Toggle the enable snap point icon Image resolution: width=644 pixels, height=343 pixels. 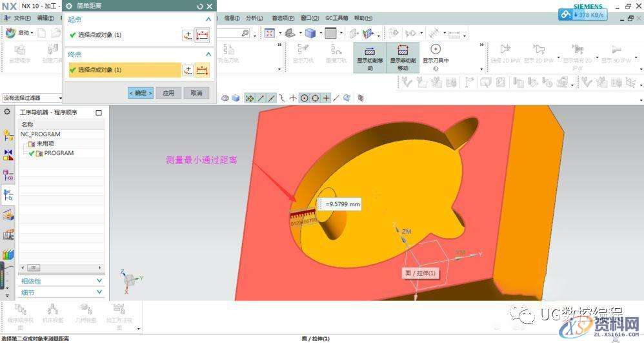click(x=249, y=98)
